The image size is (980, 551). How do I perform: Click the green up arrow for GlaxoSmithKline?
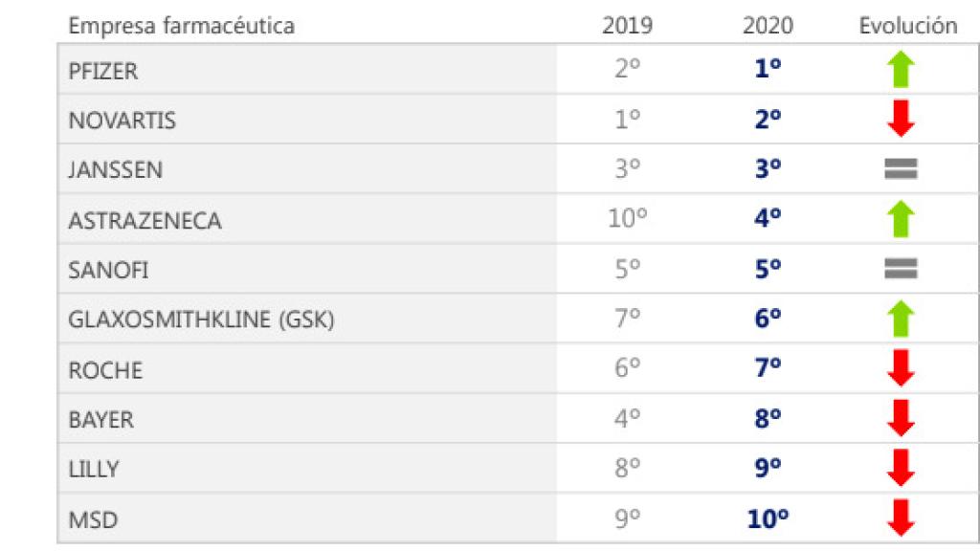pos(902,319)
